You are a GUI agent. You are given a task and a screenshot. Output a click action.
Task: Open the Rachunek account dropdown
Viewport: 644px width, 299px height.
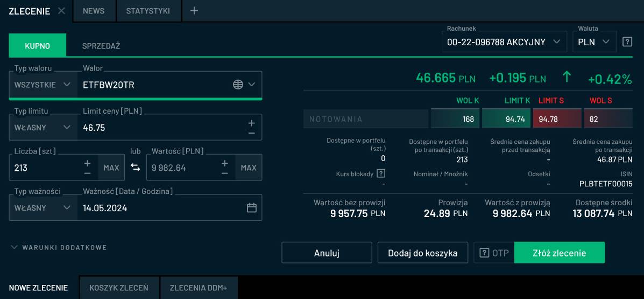coord(504,42)
